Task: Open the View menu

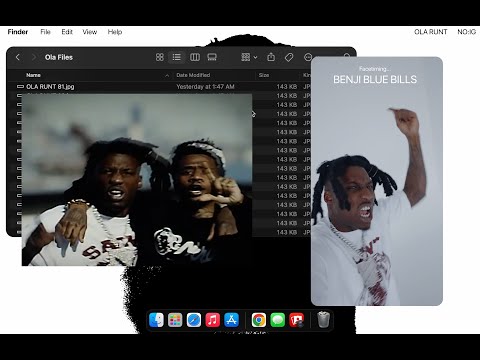Action: (x=90, y=32)
